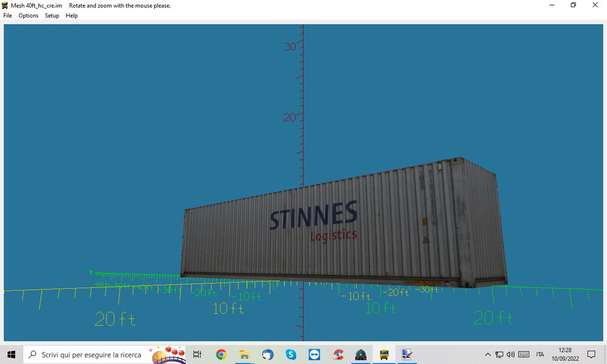Screen dimensions: 607x364
Task: Open Task View from the taskbar
Action: coord(197,354)
